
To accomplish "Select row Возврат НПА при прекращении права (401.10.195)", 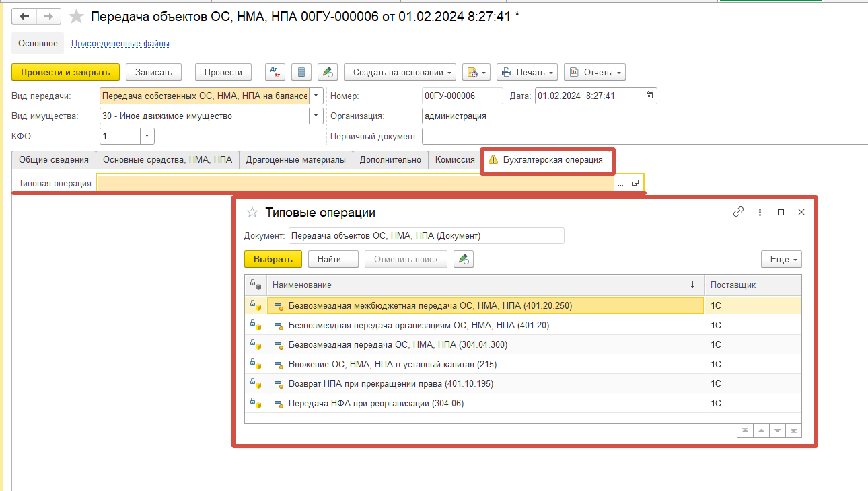I will (x=523, y=383).
